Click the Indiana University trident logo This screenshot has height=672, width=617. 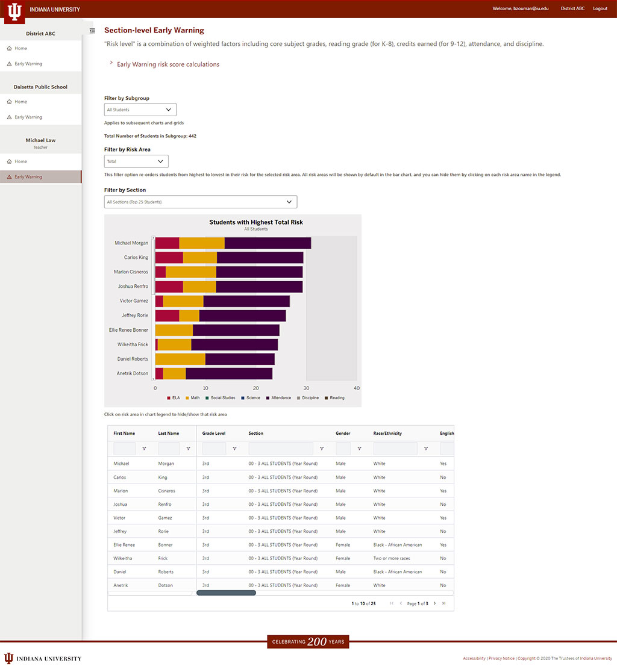click(x=13, y=10)
